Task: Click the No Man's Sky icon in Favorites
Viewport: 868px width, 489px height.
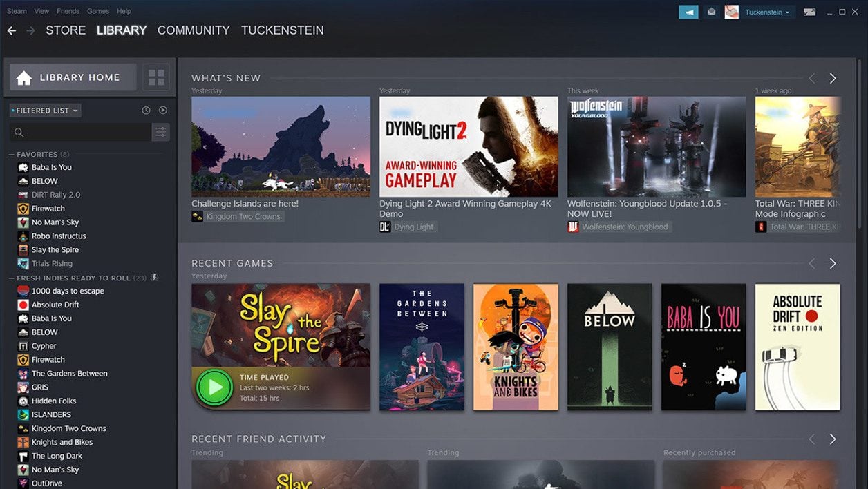Action: coord(23,222)
